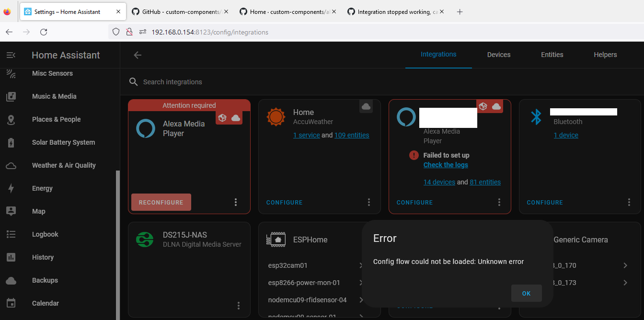Click the back arrow above the integrations list
Viewport: 644px width, 320px height.
pos(138,55)
